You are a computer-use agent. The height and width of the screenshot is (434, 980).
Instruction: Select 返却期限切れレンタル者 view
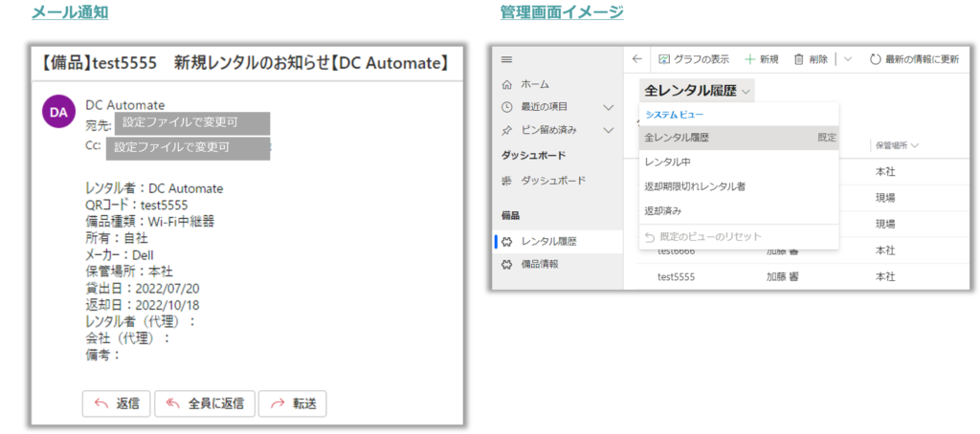pyautogui.click(x=695, y=186)
